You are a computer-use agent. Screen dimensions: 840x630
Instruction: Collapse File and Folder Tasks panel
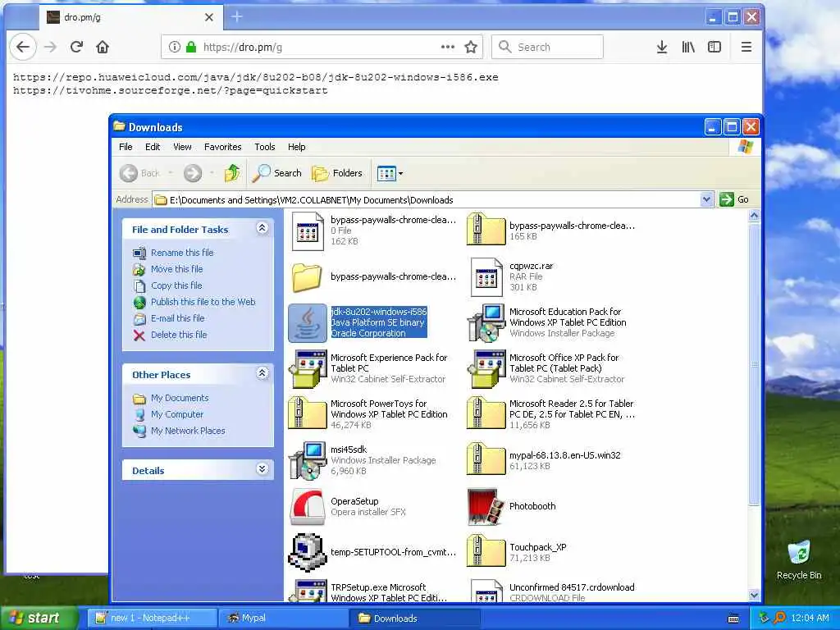tap(262, 228)
